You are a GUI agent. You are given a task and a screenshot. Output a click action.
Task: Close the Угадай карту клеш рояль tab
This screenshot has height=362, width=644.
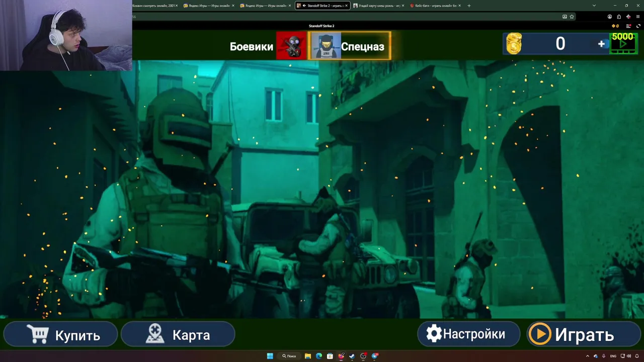pyautogui.click(x=403, y=6)
